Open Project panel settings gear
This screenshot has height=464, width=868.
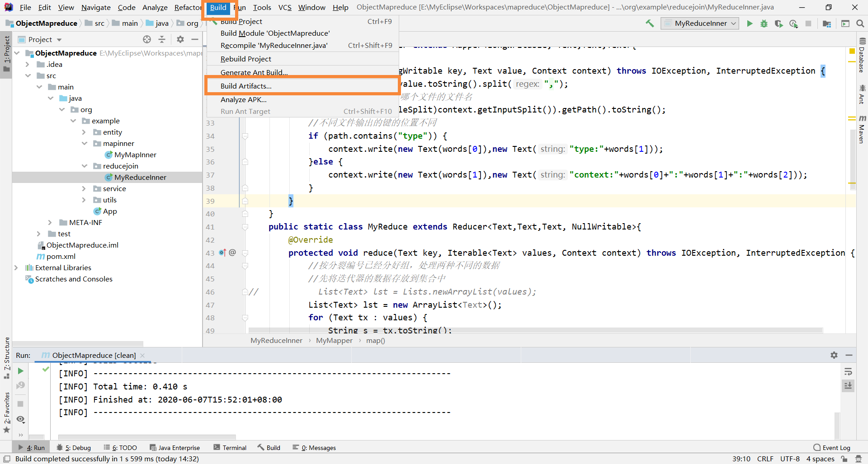pos(180,39)
